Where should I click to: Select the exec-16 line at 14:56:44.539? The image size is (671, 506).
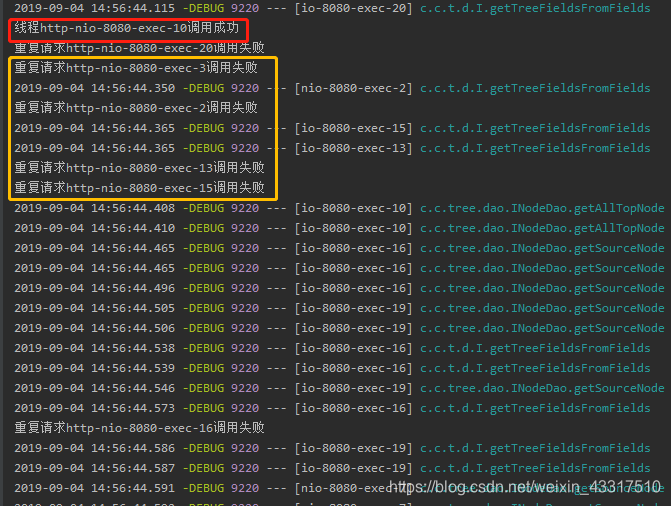pos(332,368)
